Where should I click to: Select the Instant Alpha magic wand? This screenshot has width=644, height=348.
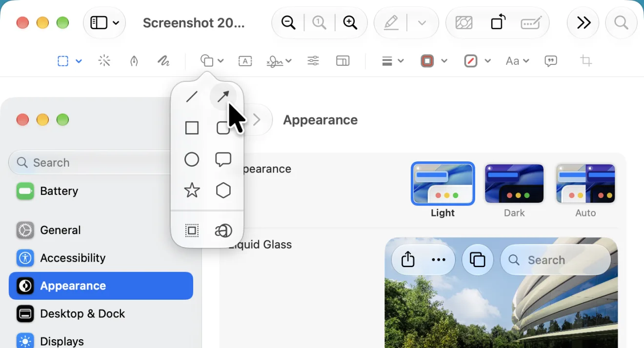[104, 61]
